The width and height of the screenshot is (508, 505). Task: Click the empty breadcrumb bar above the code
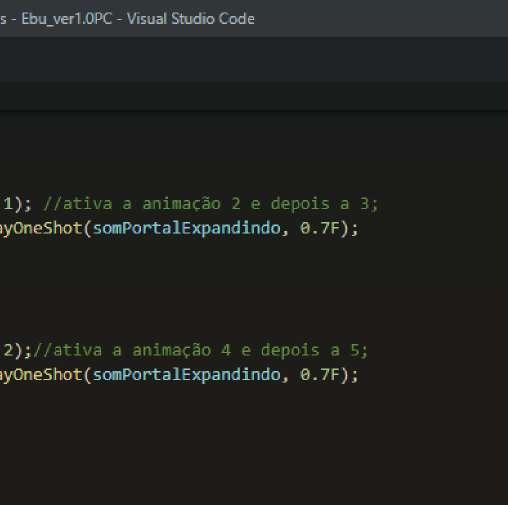point(254,96)
